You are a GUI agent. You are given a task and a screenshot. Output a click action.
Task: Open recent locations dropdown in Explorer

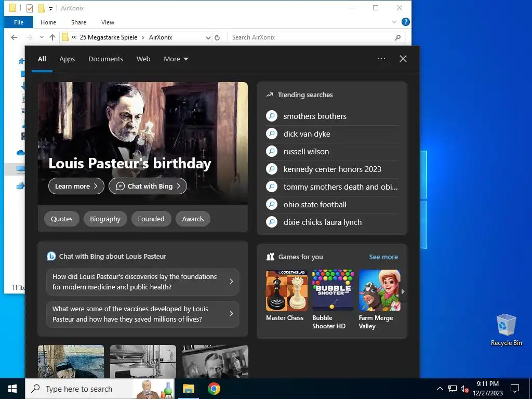click(42, 37)
